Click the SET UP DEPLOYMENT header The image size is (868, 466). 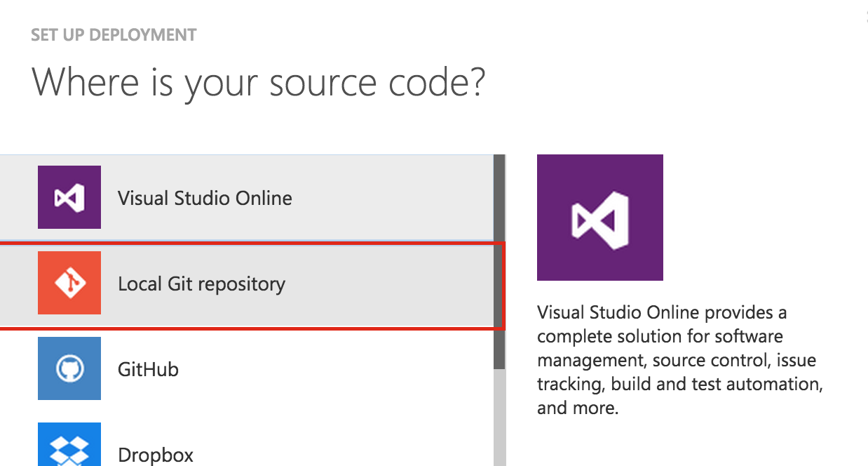(x=113, y=34)
